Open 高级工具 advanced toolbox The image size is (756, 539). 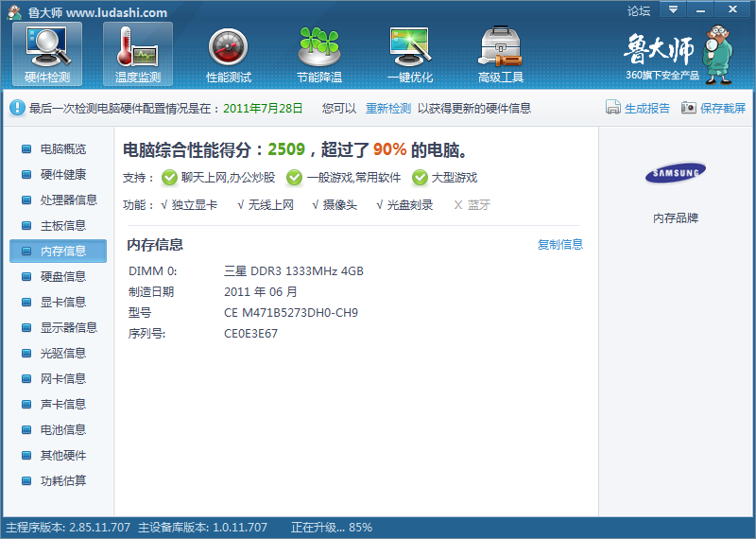(x=501, y=54)
